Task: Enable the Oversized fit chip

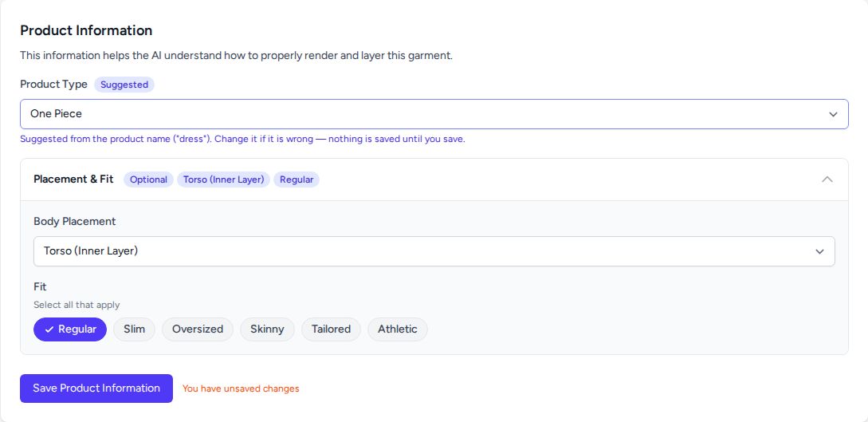Action: tap(198, 329)
